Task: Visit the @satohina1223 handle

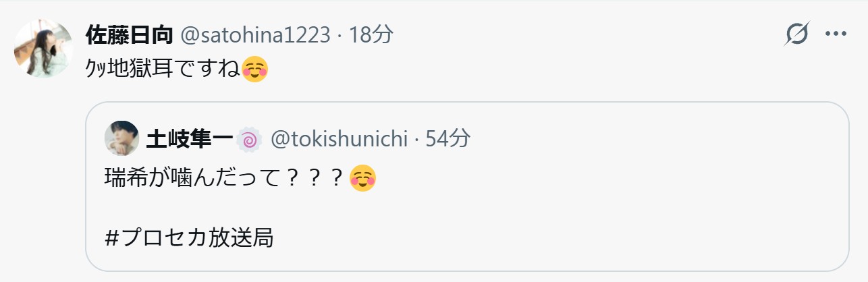Action: click(256, 34)
